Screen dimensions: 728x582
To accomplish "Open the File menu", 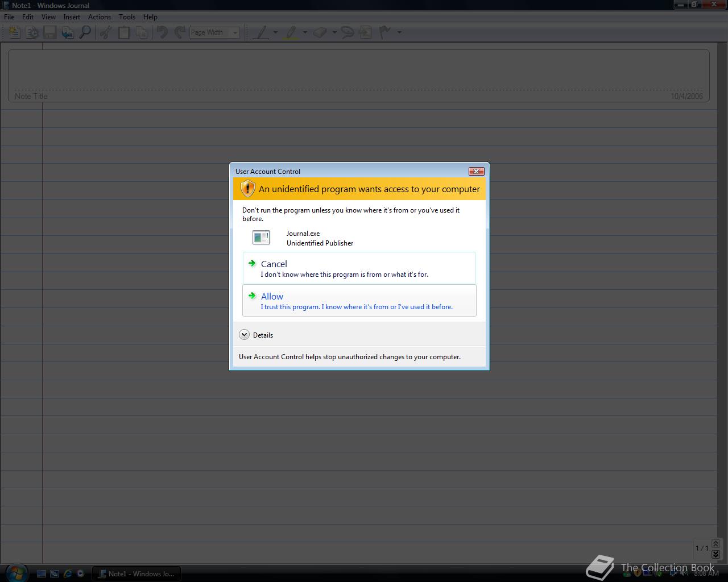I will click(x=9, y=17).
